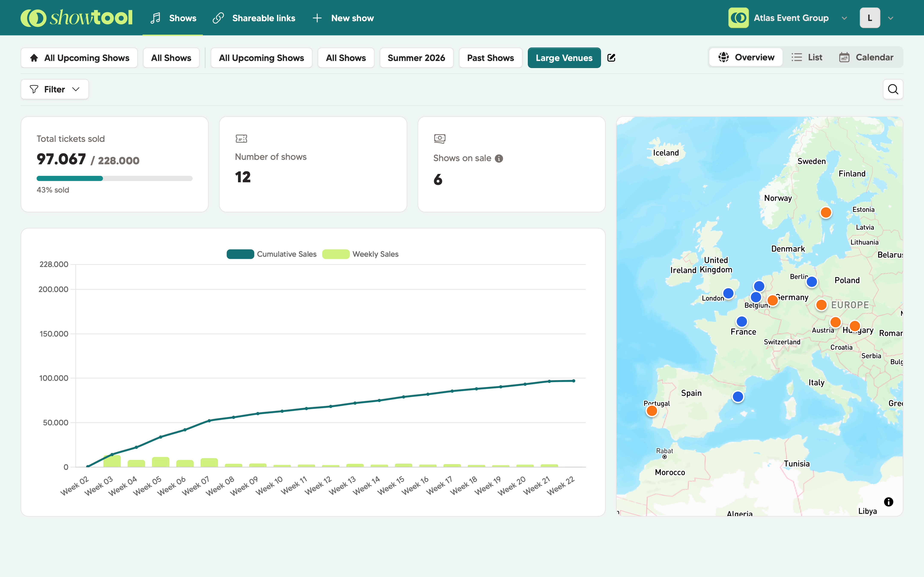Switch to List mode
The height and width of the screenshot is (577, 924).
coord(807,57)
